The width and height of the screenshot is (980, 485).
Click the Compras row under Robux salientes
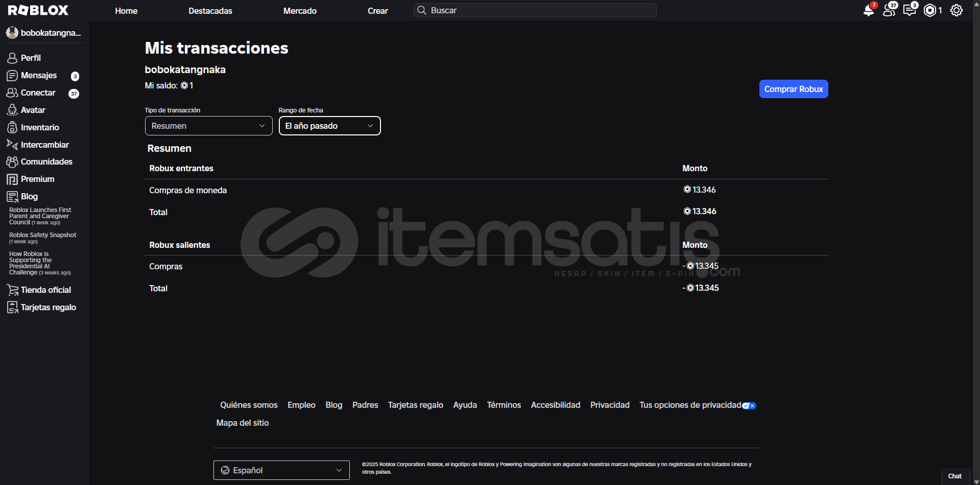[x=166, y=266]
